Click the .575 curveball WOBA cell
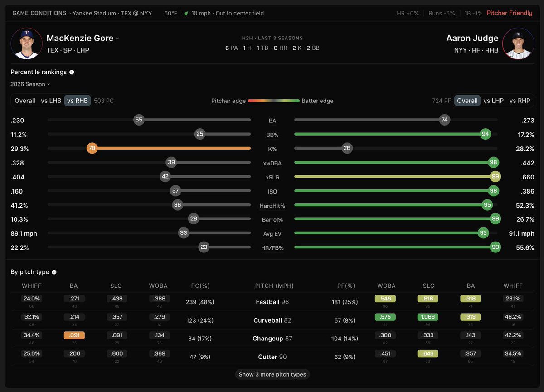The image size is (544, 392). pyautogui.click(x=386, y=317)
